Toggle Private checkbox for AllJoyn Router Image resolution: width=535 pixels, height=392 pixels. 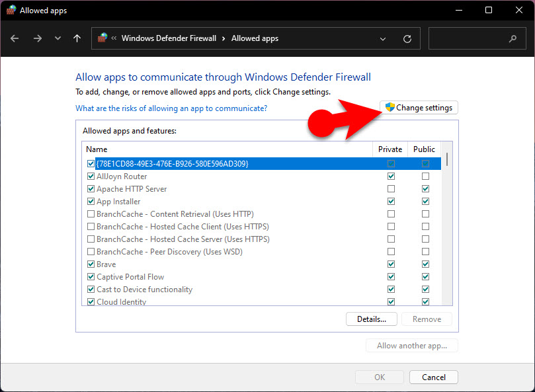(x=391, y=176)
